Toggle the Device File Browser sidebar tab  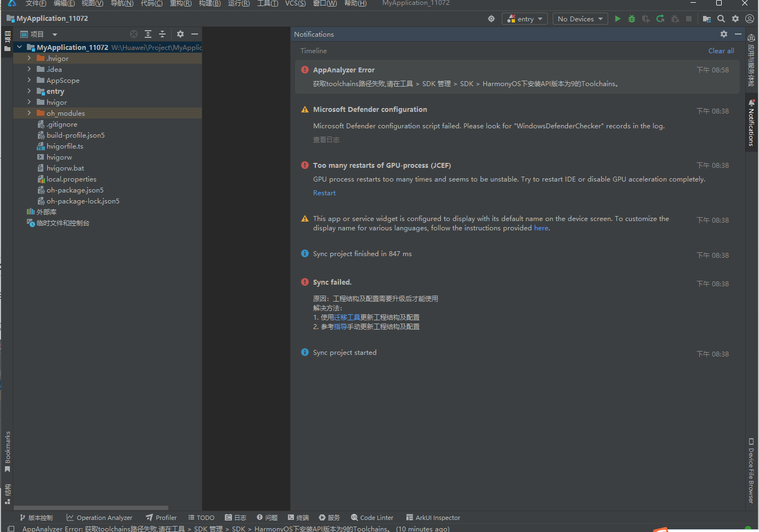tap(751, 471)
